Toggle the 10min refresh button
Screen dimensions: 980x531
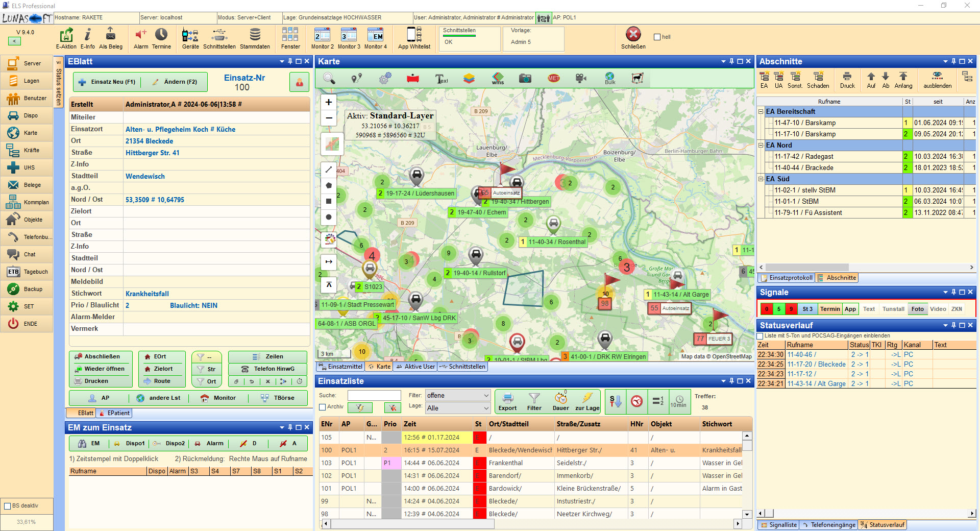[x=678, y=401]
